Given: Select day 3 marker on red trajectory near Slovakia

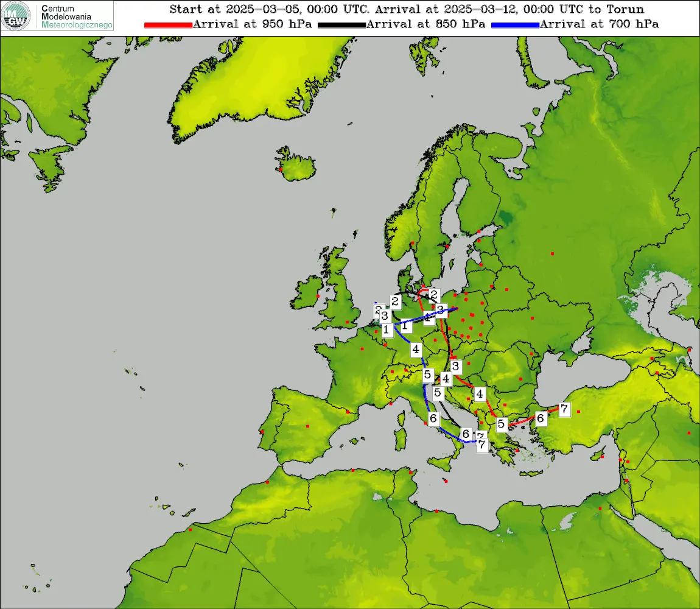Looking at the screenshot, I should point(455,367).
